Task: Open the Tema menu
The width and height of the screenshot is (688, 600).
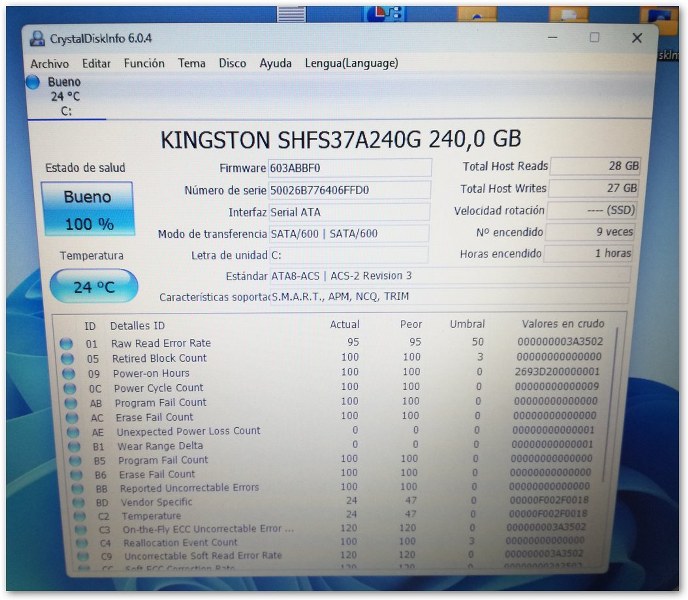Action: pos(191,63)
